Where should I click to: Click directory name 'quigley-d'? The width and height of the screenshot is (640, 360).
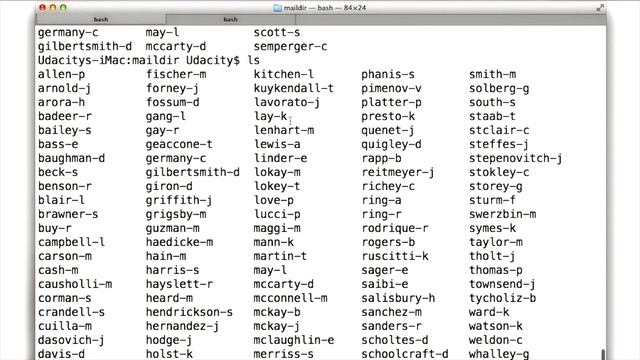pyautogui.click(x=391, y=144)
